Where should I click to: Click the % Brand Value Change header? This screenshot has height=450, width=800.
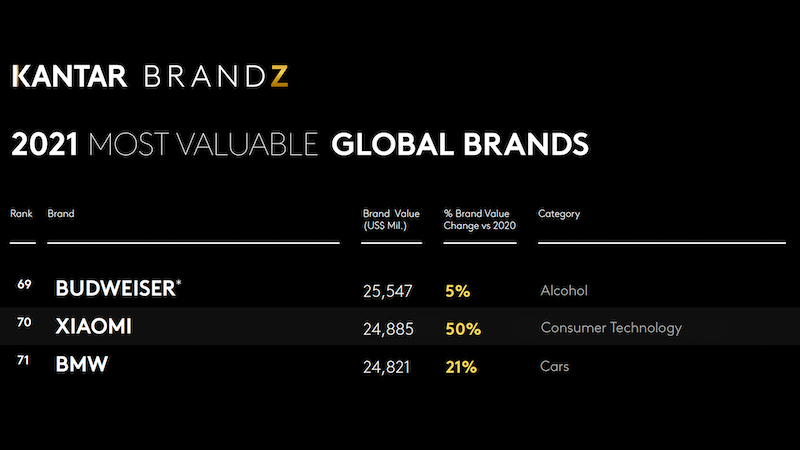click(480, 219)
